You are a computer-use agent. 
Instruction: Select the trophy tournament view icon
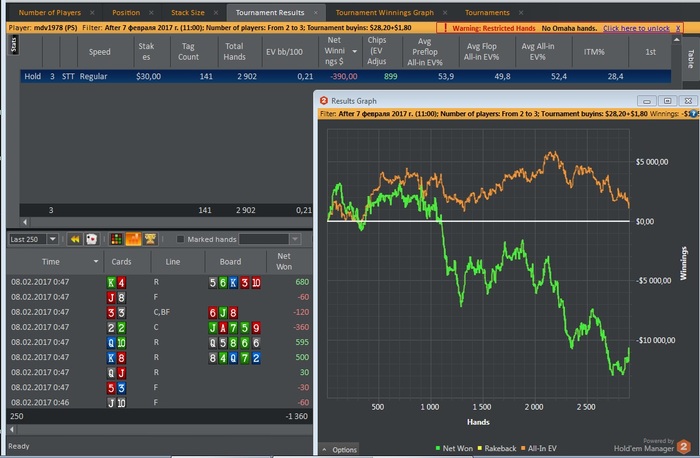click(150, 239)
